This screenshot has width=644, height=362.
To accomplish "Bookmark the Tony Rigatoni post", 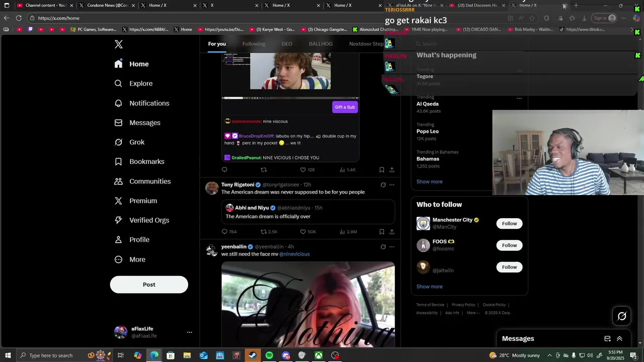I will coord(381,232).
